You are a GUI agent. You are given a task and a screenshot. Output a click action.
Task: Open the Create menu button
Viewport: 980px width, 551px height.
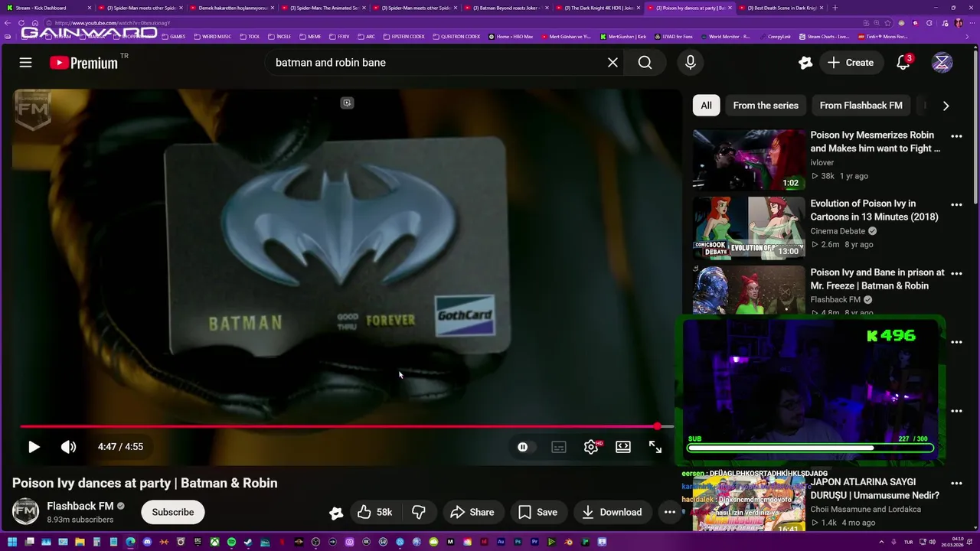pos(851,63)
